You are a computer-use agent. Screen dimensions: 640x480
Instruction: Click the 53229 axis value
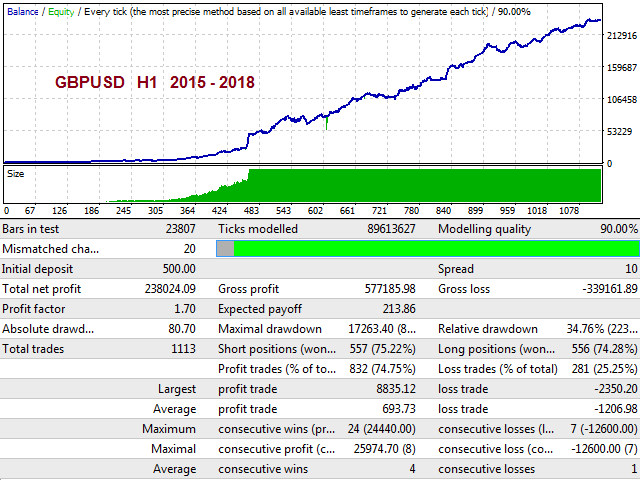coord(620,131)
